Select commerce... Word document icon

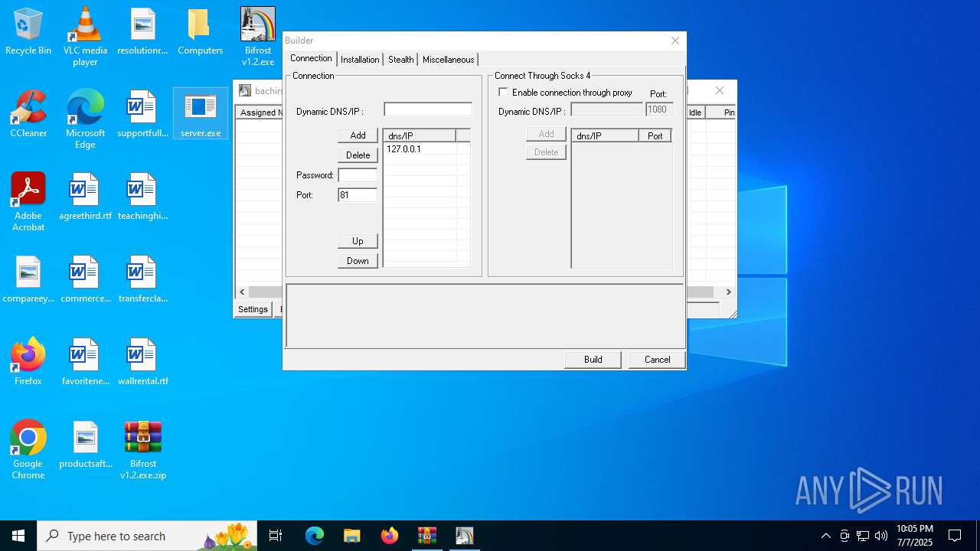coord(85,280)
